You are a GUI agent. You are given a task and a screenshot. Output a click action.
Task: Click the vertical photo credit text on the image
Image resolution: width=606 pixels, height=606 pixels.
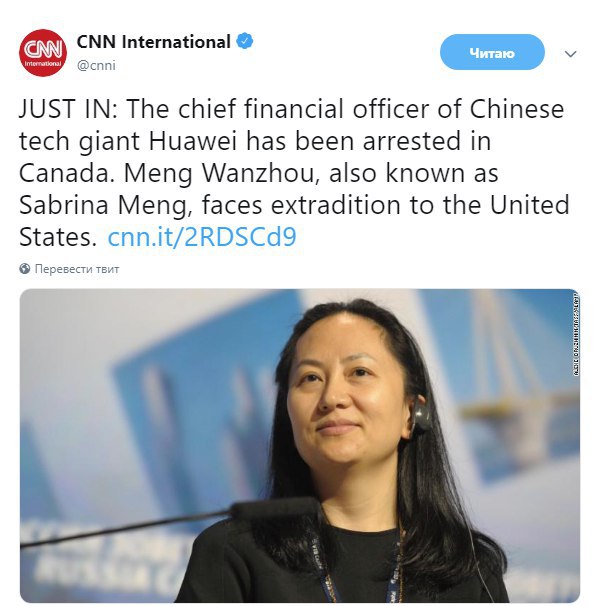tap(575, 335)
